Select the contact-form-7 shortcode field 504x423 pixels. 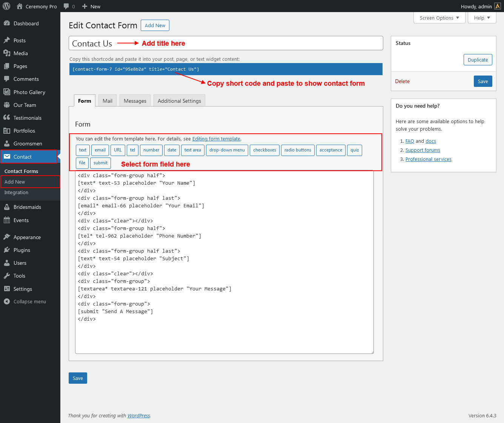(x=226, y=69)
